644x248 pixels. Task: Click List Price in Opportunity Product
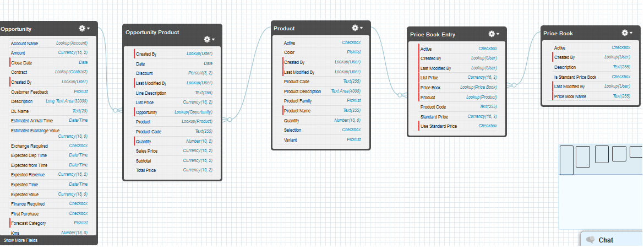(x=174, y=103)
